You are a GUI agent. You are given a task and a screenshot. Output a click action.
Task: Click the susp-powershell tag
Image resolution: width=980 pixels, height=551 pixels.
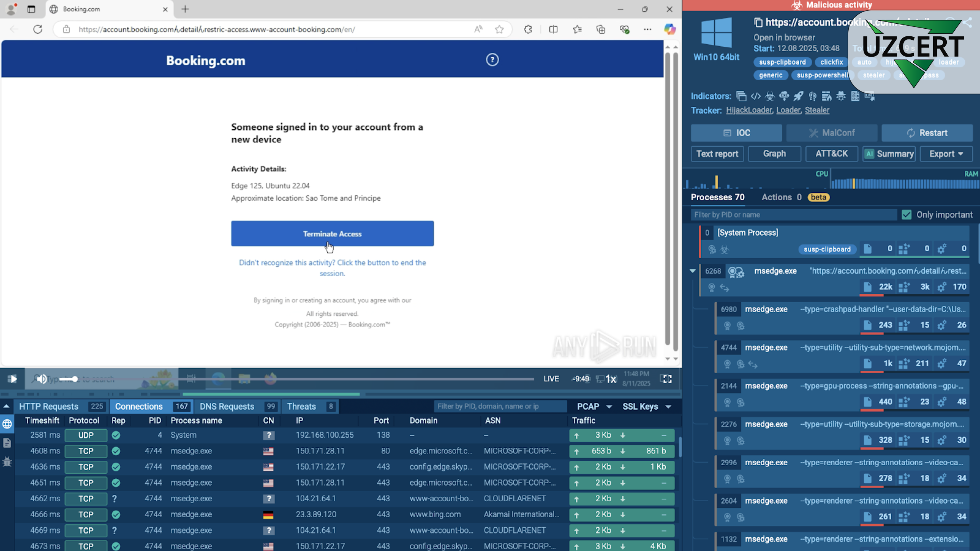click(x=822, y=75)
